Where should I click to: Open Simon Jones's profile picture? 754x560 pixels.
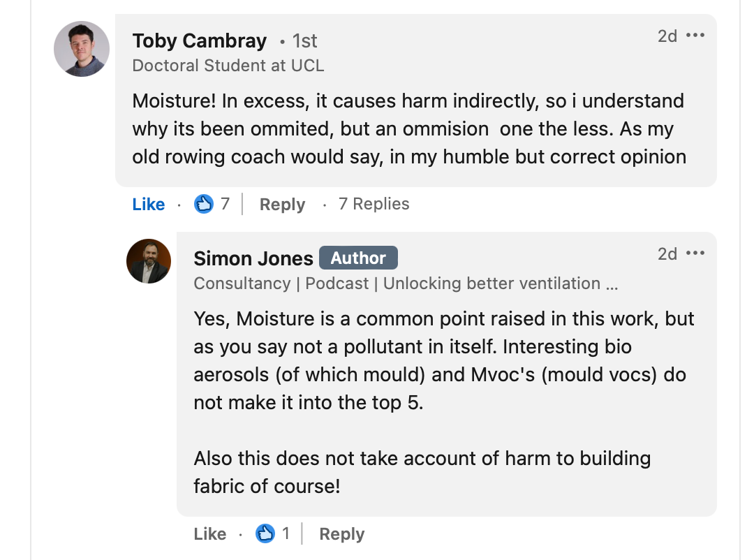tap(149, 261)
